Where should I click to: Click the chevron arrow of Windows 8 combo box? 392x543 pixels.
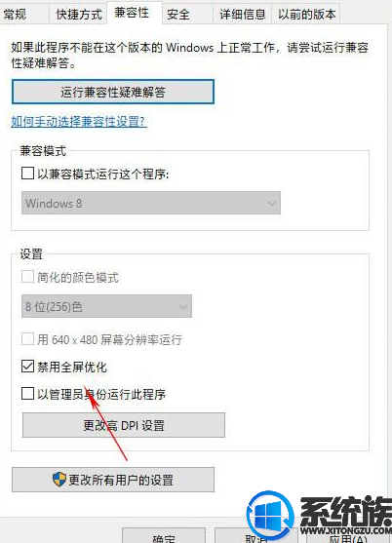(272, 203)
